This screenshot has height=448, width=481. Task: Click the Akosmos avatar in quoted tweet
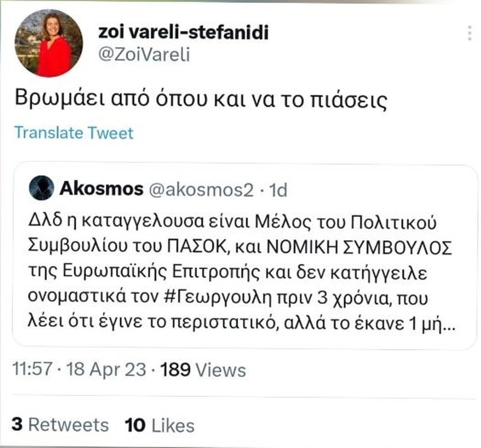pos(41,188)
